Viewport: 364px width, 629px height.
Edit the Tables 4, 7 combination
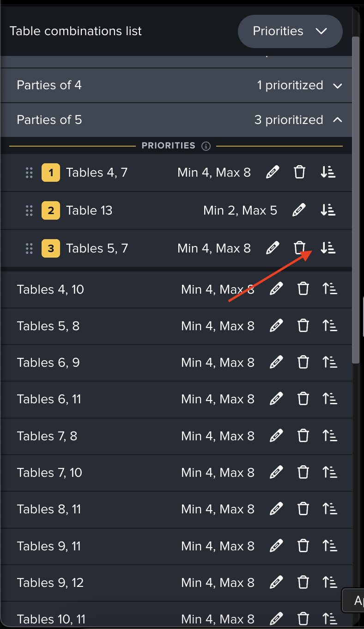[273, 173]
